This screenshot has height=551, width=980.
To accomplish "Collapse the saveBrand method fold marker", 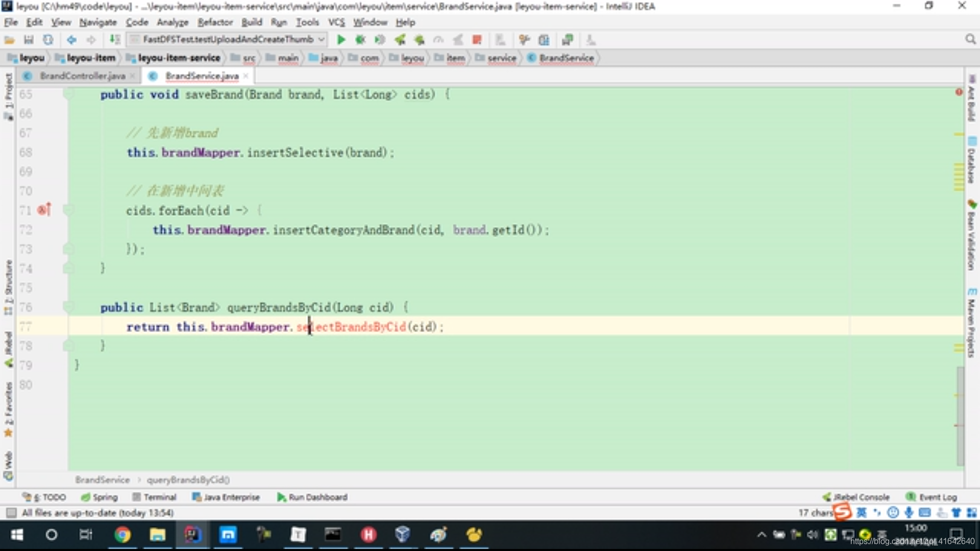I will (x=68, y=94).
